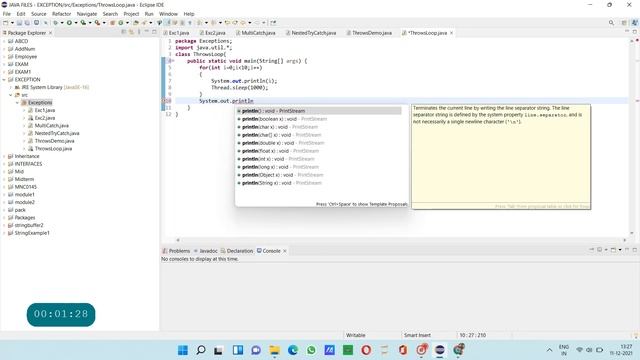Open the Source menu
Screen dimensions: 640x360
[x=39, y=14]
